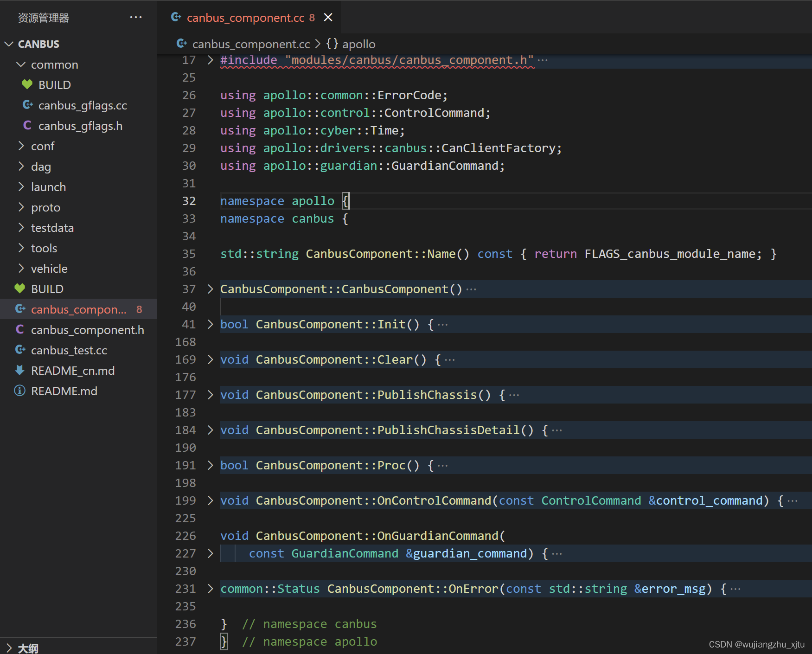Click folded ellipsis after &error_msg) {
812x654 pixels.
pos(735,589)
